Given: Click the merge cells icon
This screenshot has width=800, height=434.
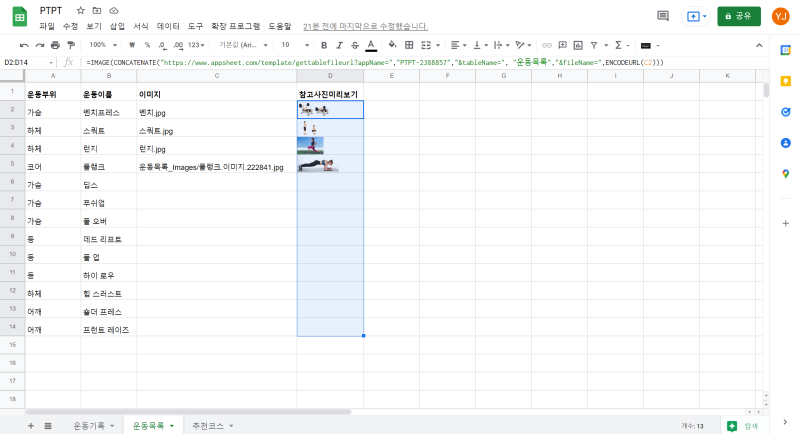Looking at the screenshot, I should pos(426,45).
